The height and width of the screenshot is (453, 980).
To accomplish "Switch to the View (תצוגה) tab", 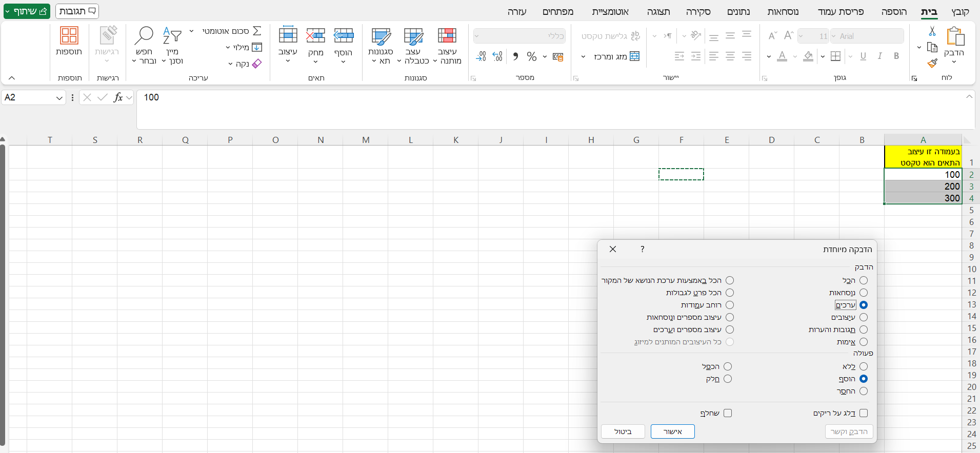I will click(x=658, y=12).
